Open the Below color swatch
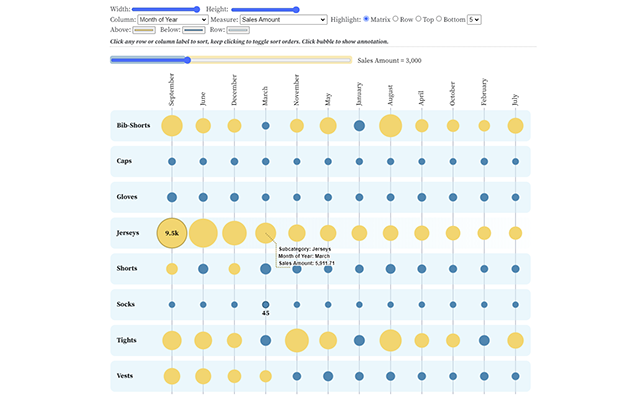 (193, 30)
